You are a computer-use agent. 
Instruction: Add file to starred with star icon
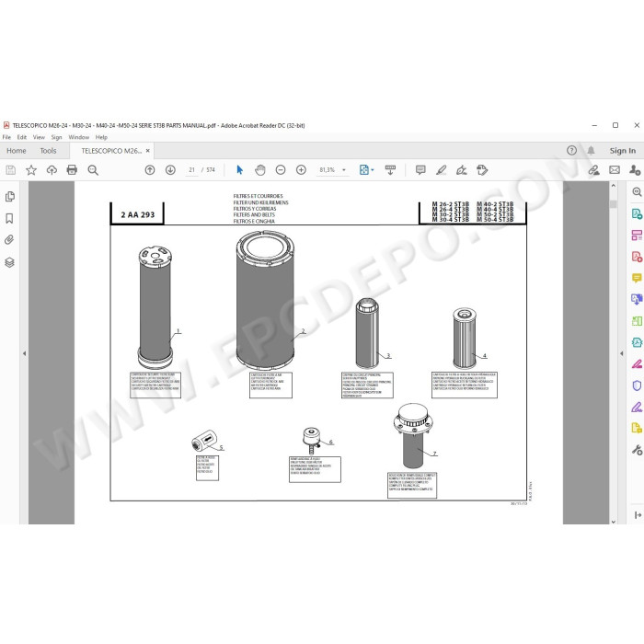click(x=31, y=170)
